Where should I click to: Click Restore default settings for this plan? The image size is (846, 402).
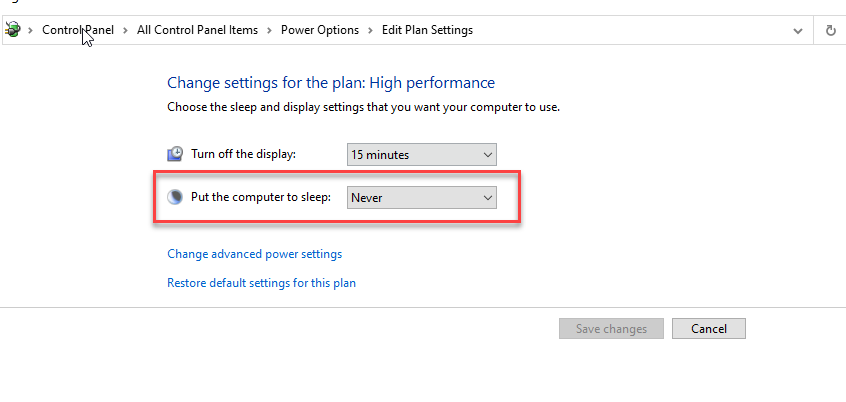(261, 283)
